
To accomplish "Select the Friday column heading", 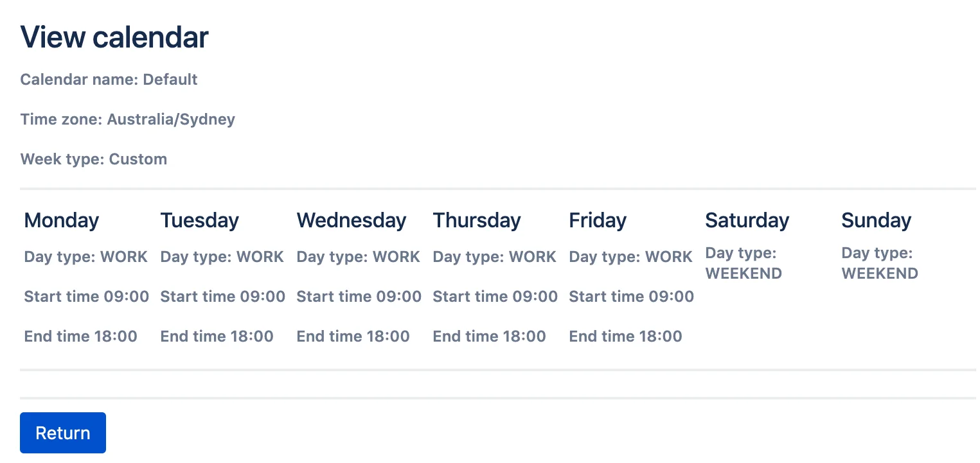I will pyautogui.click(x=598, y=220).
